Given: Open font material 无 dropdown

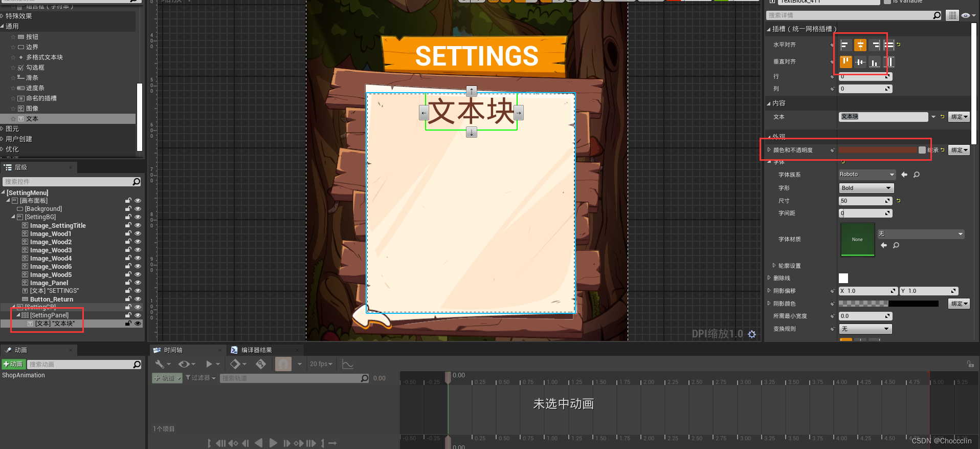Looking at the screenshot, I should (x=921, y=234).
